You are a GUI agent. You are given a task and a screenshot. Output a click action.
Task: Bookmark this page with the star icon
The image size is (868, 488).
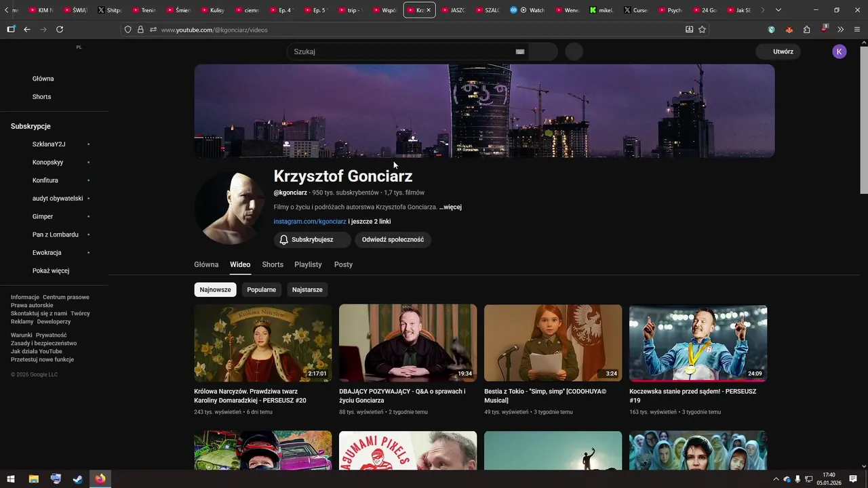point(702,30)
